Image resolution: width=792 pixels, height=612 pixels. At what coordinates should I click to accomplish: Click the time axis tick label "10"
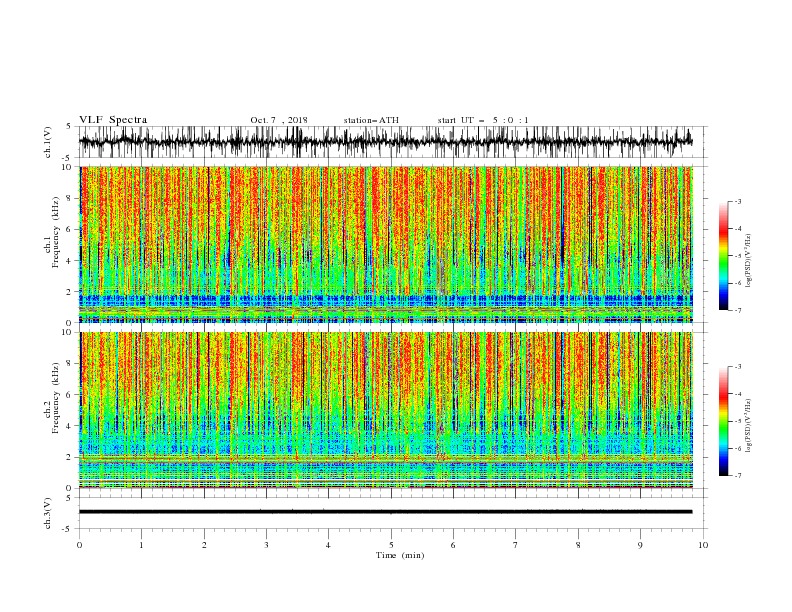point(703,545)
